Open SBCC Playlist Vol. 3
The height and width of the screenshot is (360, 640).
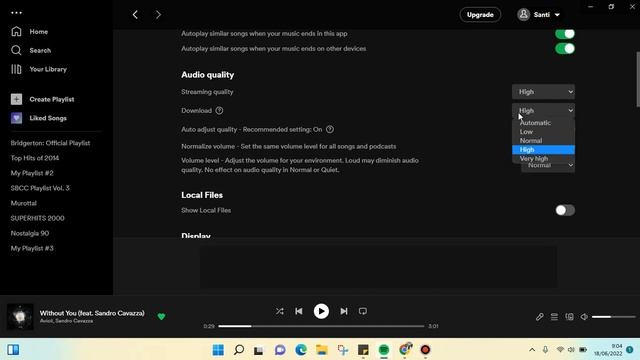point(40,188)
